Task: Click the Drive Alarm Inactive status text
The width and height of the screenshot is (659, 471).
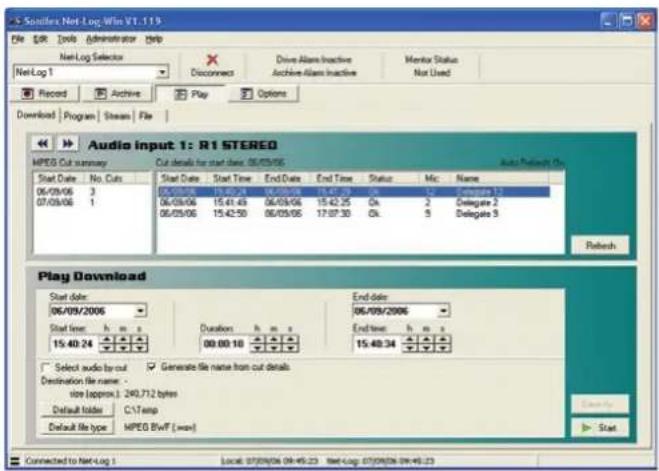Action: pos(314,60)
